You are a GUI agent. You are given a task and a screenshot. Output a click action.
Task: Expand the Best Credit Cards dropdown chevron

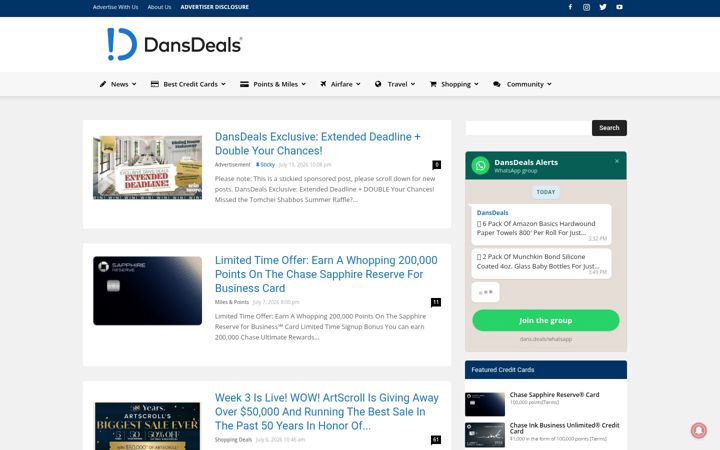tap(223, 84)
